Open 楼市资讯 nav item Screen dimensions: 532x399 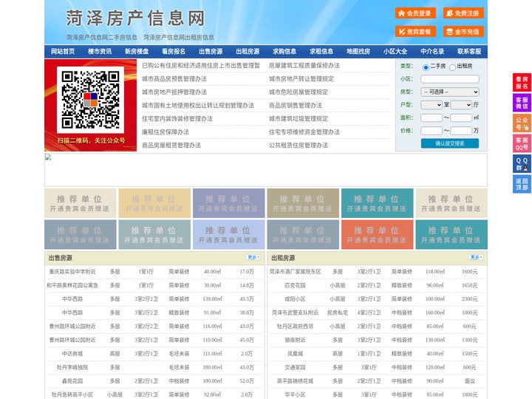pyautogui.click(x=100, y=52)
